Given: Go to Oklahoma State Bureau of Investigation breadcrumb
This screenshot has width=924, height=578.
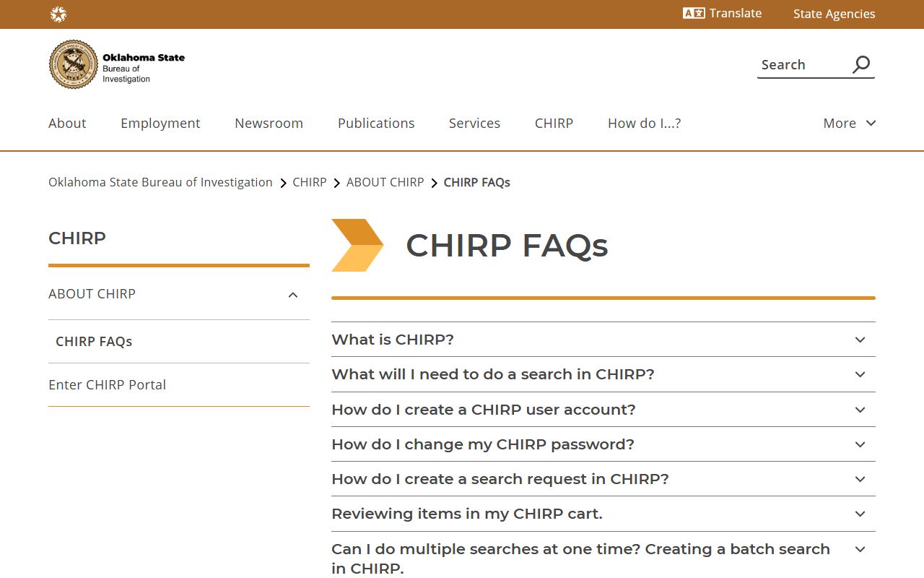Looking at the screenshot, I should [160, 182].
